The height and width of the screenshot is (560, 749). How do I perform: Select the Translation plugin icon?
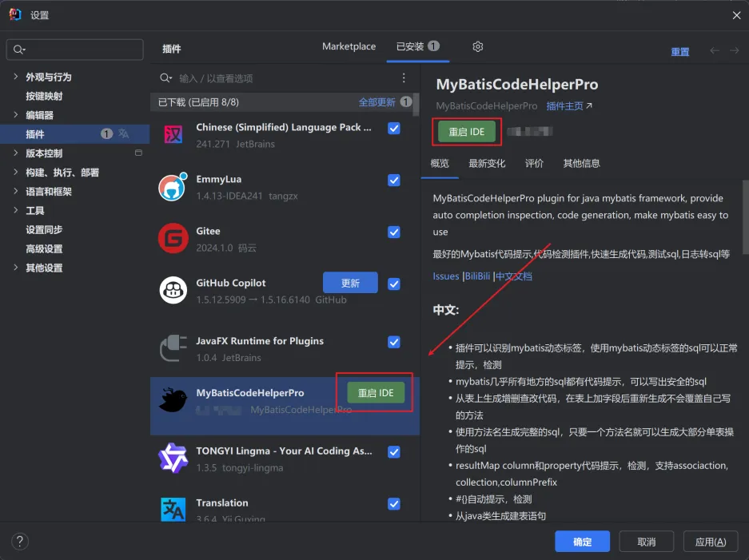173,509
